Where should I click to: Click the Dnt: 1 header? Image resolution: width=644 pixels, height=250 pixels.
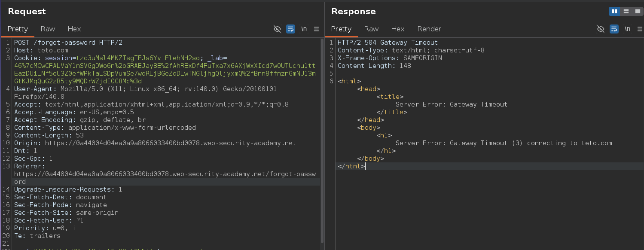[x=26, y=151]
